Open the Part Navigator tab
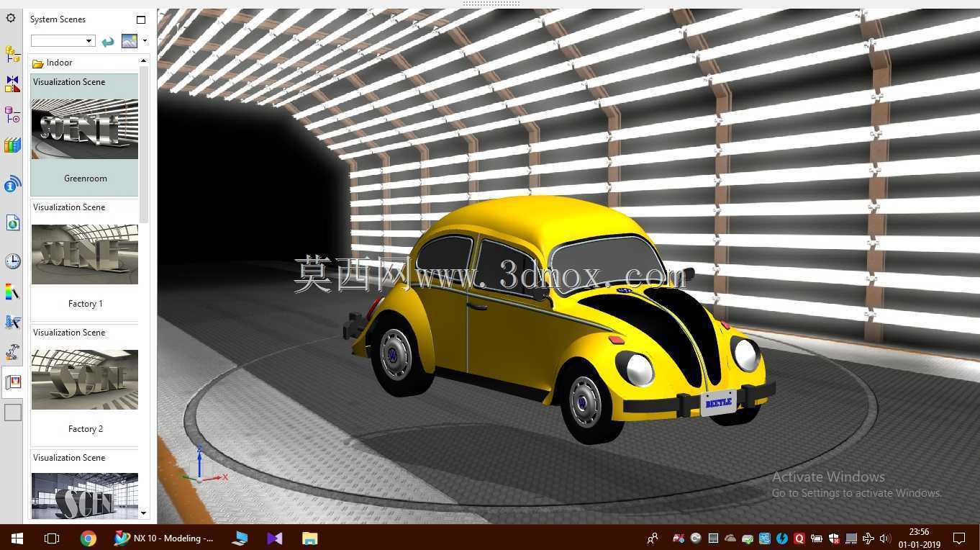 click(12, 115)
